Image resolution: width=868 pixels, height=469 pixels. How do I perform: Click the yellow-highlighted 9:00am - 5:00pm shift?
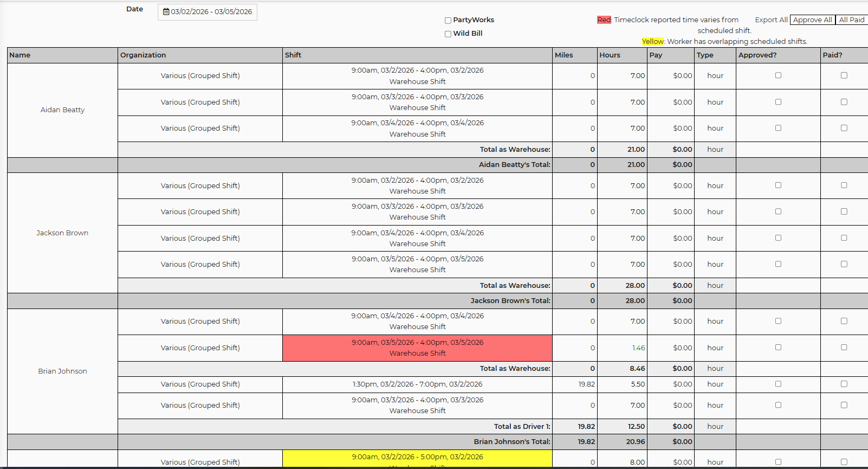click(417, 457)
